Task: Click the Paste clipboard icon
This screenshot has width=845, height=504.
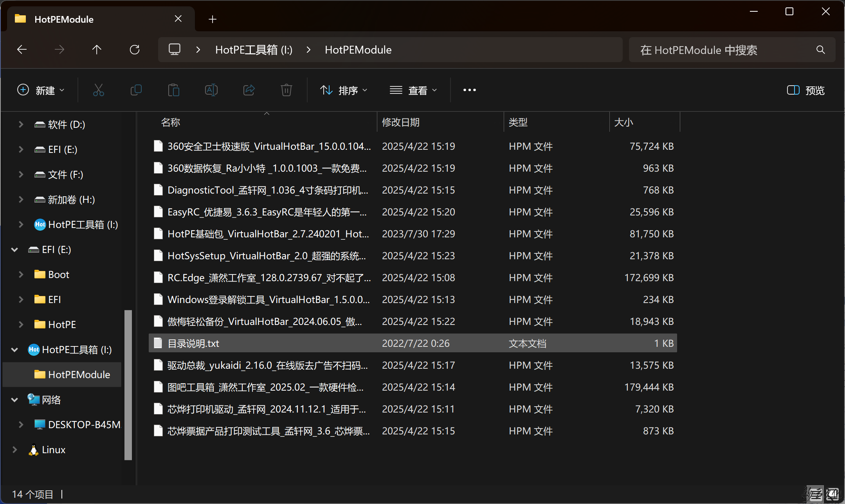Action: [173, 90]
